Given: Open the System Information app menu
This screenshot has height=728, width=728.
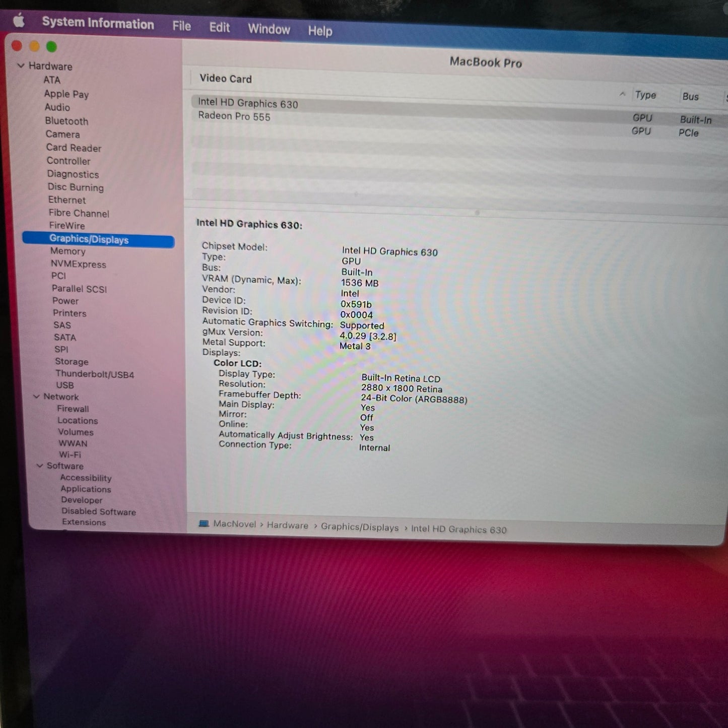Looking at the screenshot, I should coord(98,23).
